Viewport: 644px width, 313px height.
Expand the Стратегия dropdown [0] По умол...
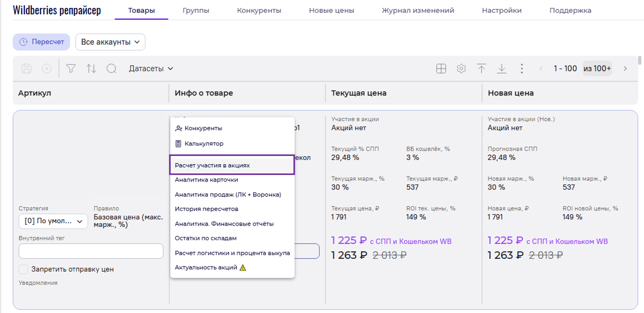tap(53, 221)
